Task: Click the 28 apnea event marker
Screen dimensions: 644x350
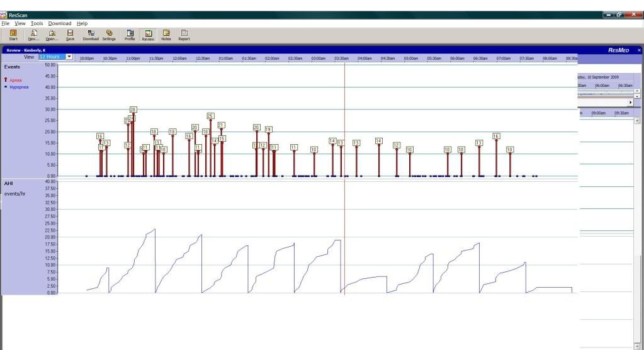Action: [133, 110]
